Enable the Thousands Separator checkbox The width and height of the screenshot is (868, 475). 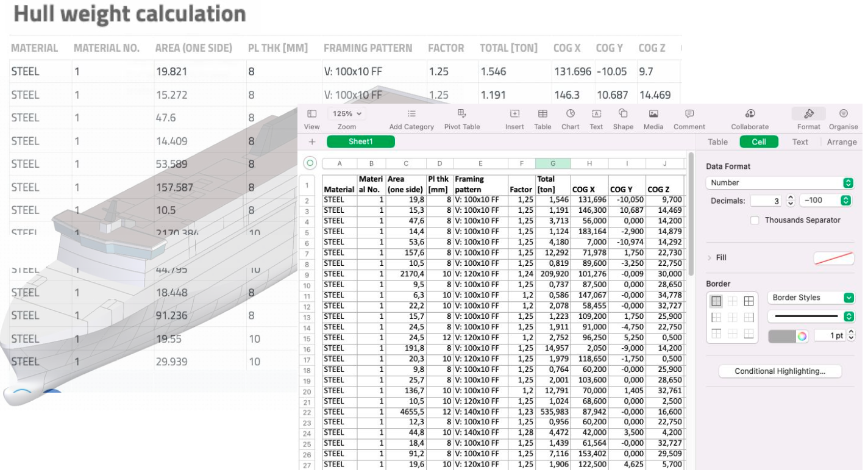755,220
